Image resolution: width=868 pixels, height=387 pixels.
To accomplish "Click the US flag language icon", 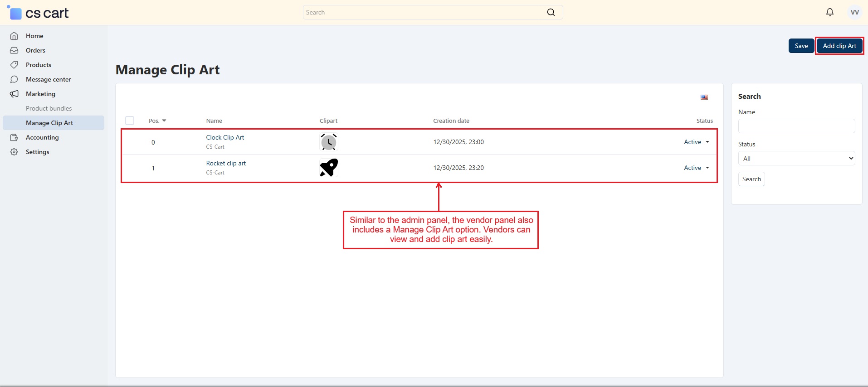I will pyautogui.click(x=704, y=97).
